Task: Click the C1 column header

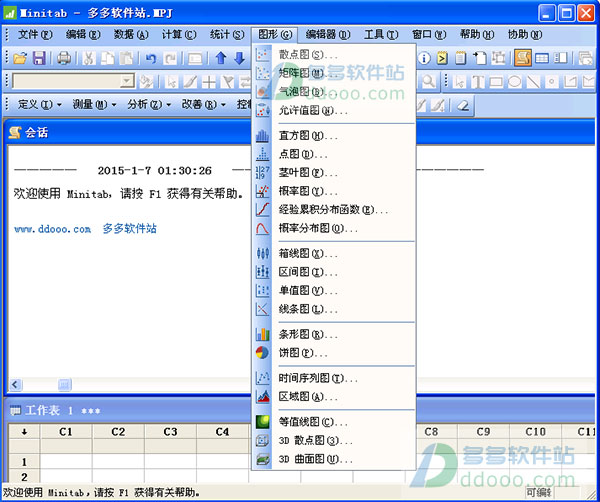Action: [66, 432]
